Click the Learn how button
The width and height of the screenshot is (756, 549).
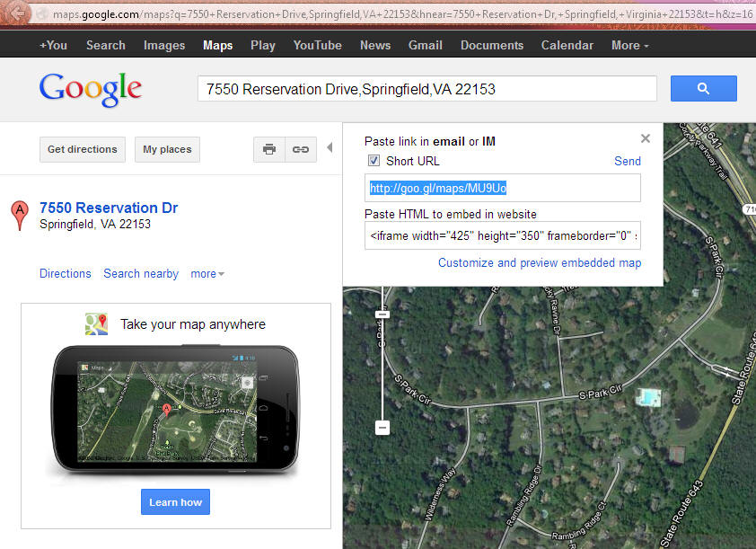click(x=175, y=502)
